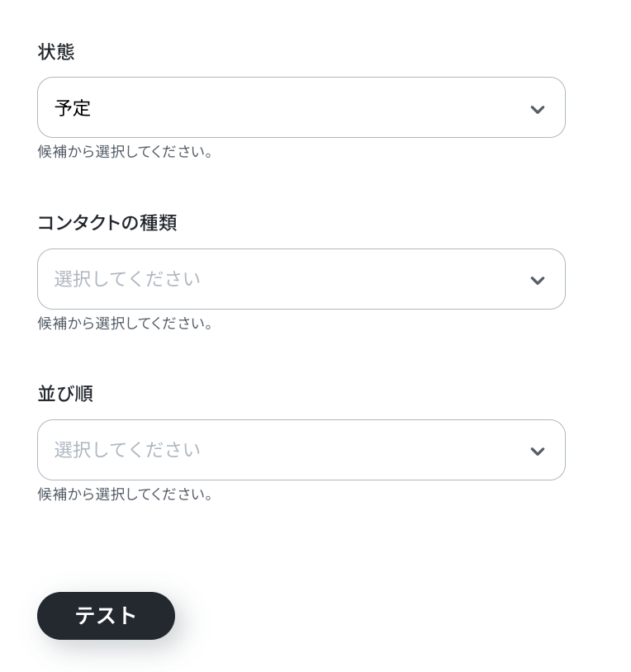The width and height of the screenshot is (631, 672).
Task: Click helper text below the 状態 dropdown
Action: tap(126, 152)
